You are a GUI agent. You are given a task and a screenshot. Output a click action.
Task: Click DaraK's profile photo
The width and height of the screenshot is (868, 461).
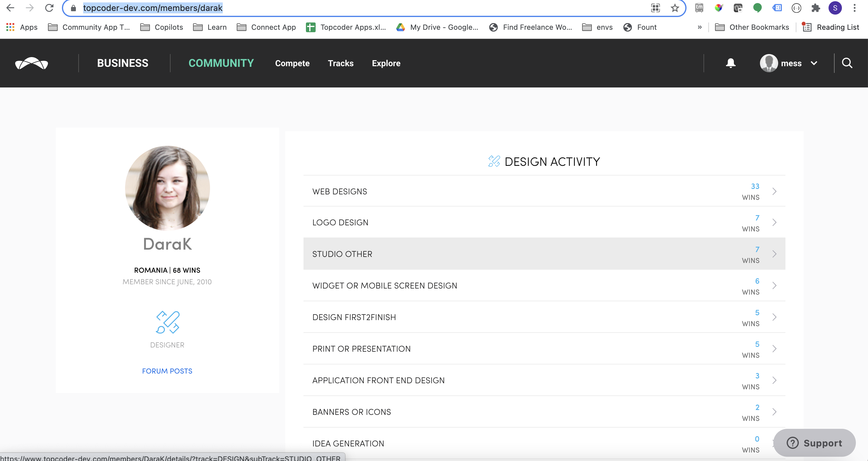click(x=168, y=188)
